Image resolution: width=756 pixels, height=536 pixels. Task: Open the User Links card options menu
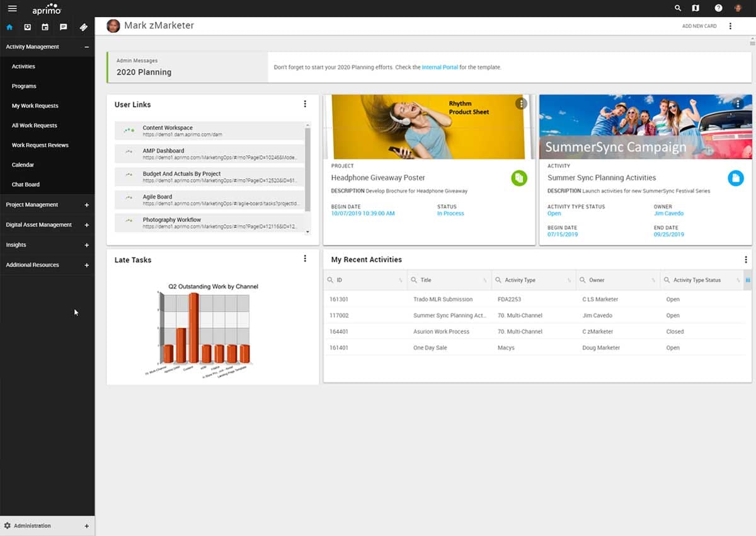coord(305,103)
